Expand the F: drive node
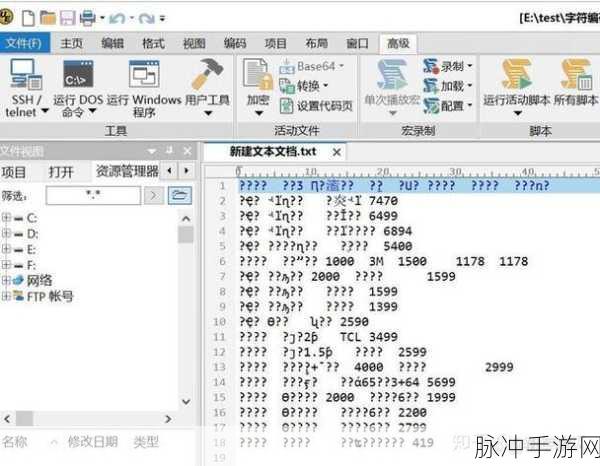The height and width of the screenshot is (466, 600). 6,265
